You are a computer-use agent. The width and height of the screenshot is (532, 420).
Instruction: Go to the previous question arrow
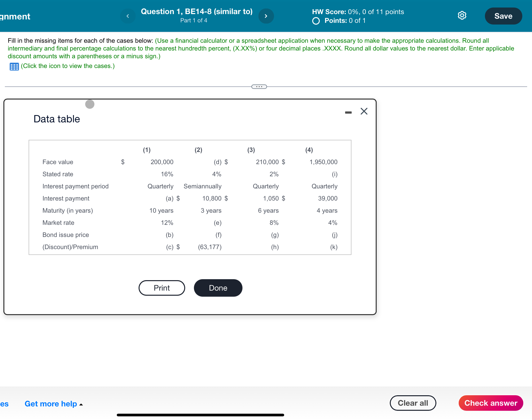[128, 16]
